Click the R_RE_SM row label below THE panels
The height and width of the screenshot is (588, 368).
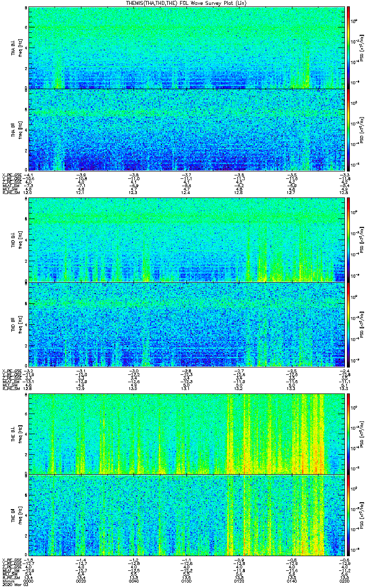point(11,577)
